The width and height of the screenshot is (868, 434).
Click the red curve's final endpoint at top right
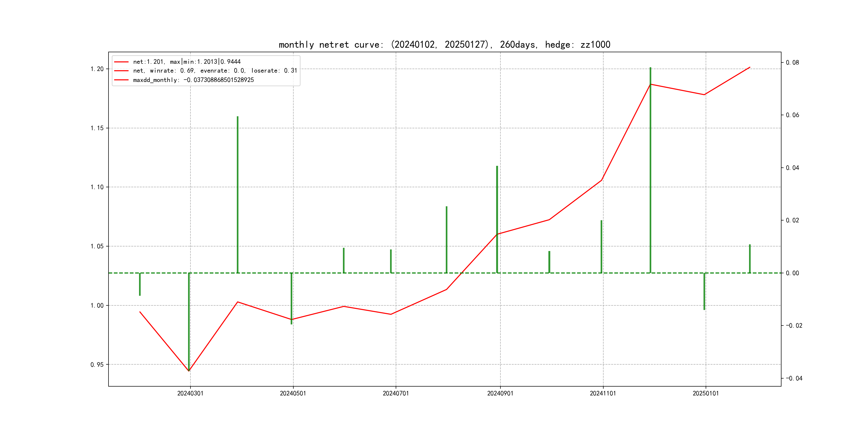(x=750, y=68)
